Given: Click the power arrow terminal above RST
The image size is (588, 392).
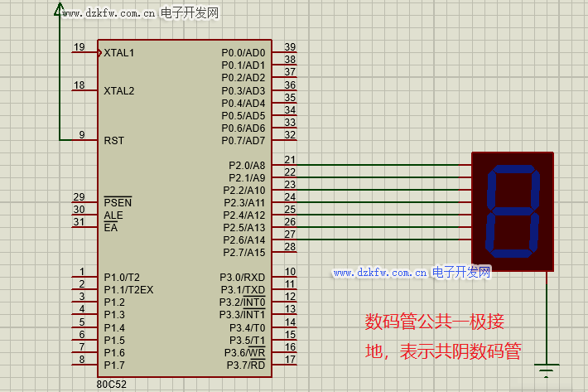Looking at the screenshot, I should [x=60, y=10].
